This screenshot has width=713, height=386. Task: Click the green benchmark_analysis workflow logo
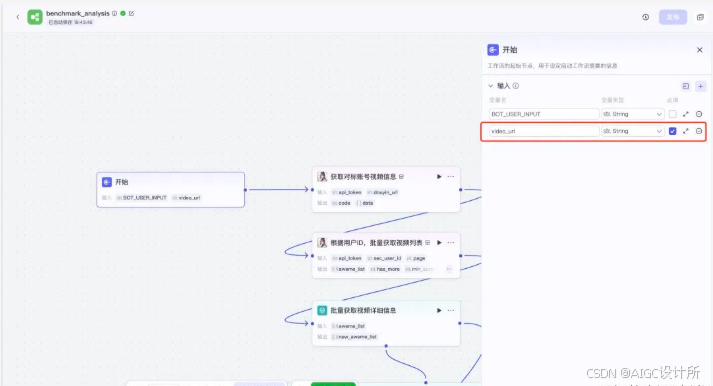pos(35,17)
